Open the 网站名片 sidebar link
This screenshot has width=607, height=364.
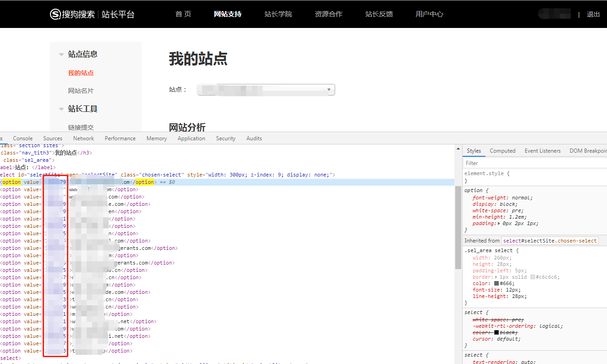(81, 91)
